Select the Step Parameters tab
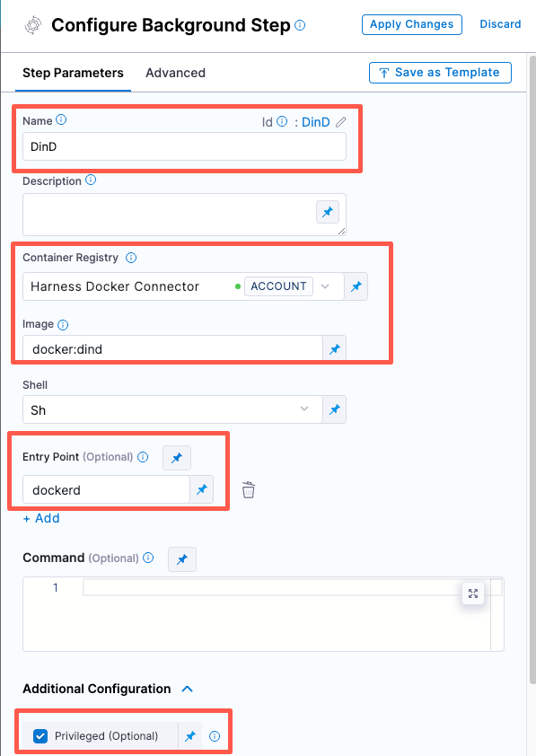This screenshot has height=756, width=536. (x=73, y=73)
